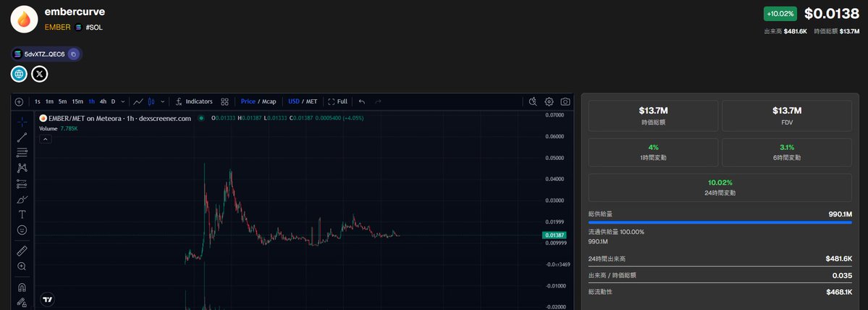868x310 pixels.
Task: Copy the contract address 5dvXTZ...QEC6
Action: (74, 54)
